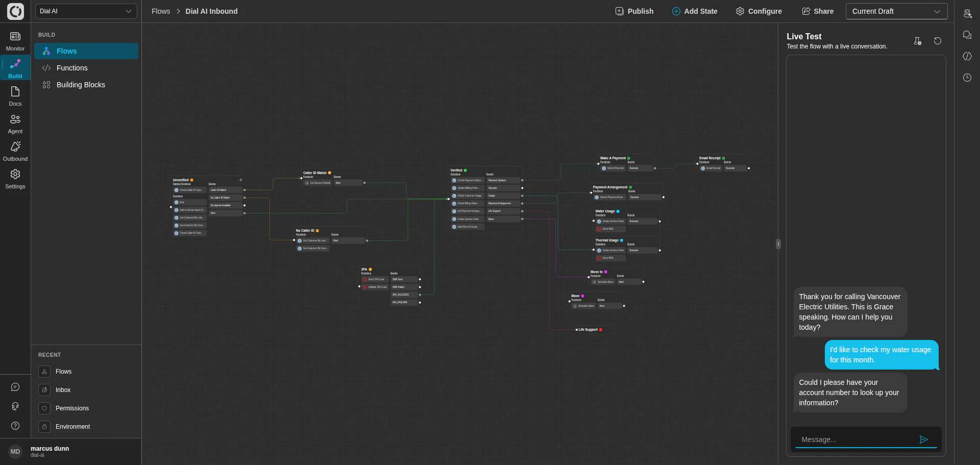The width and height of the screenshot is (980, 465).
Task: Select Flows in the Build menu
Action: pyautogui.click(x=86, y=51)
